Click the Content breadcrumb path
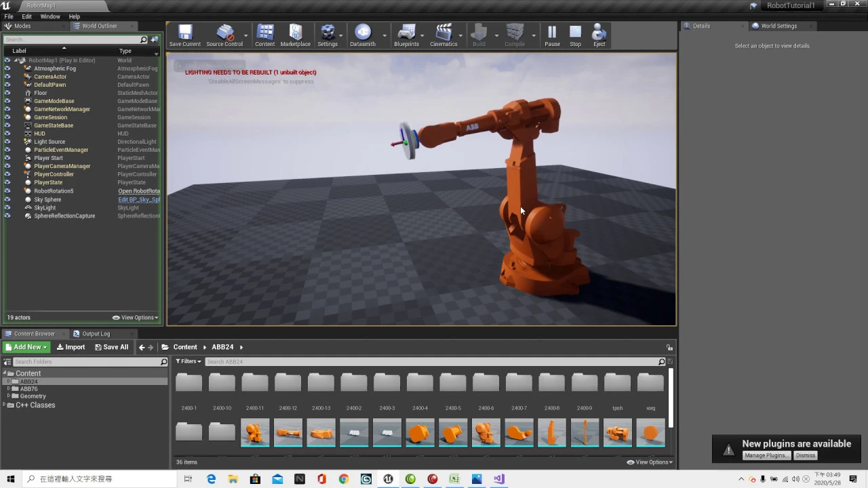Viewport: 868px width, 488px height. coord(185,347)
